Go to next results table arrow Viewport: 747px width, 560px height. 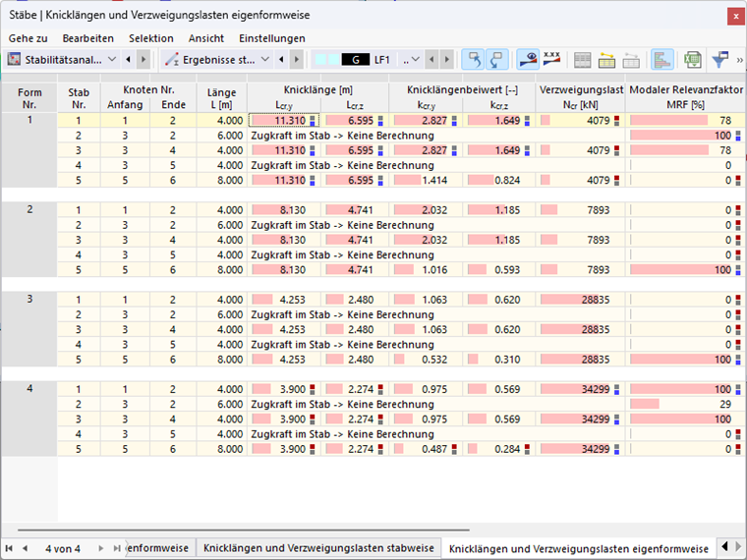[x=296, y=60]
